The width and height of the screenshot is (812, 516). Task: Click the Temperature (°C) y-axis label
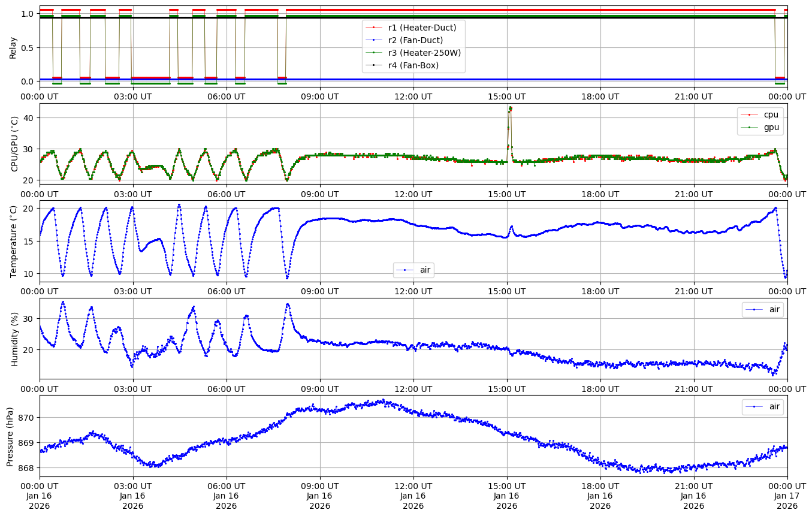13,241
